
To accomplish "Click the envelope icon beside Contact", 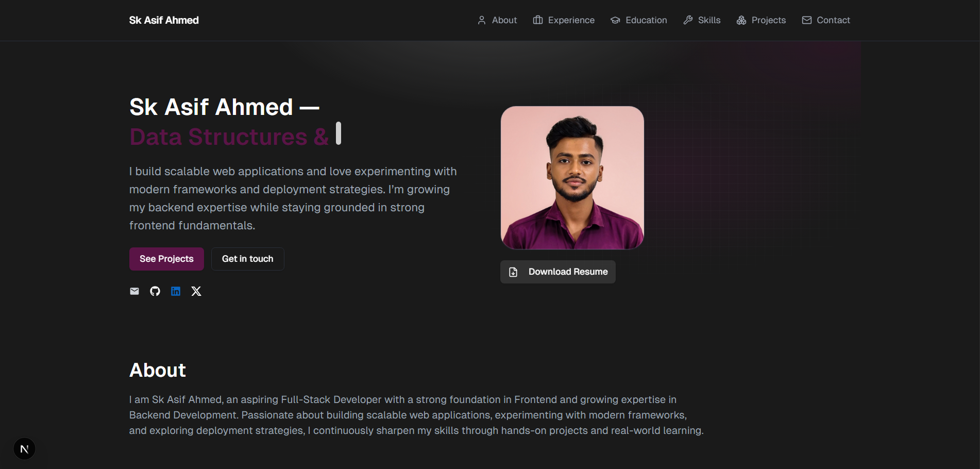I will click(807, 20).
